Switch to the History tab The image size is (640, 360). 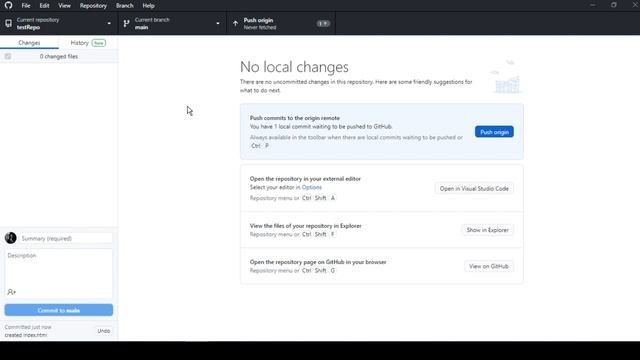pos(88,42)
